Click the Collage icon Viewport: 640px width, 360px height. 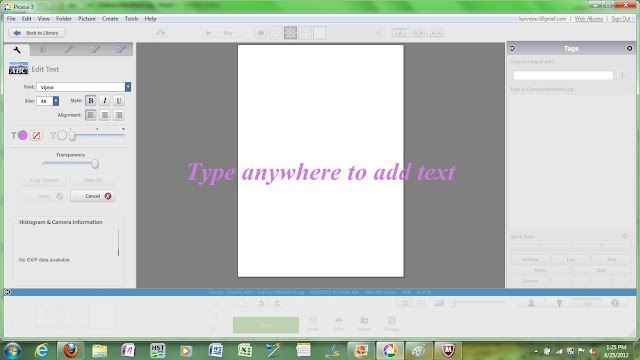[391, 324]
